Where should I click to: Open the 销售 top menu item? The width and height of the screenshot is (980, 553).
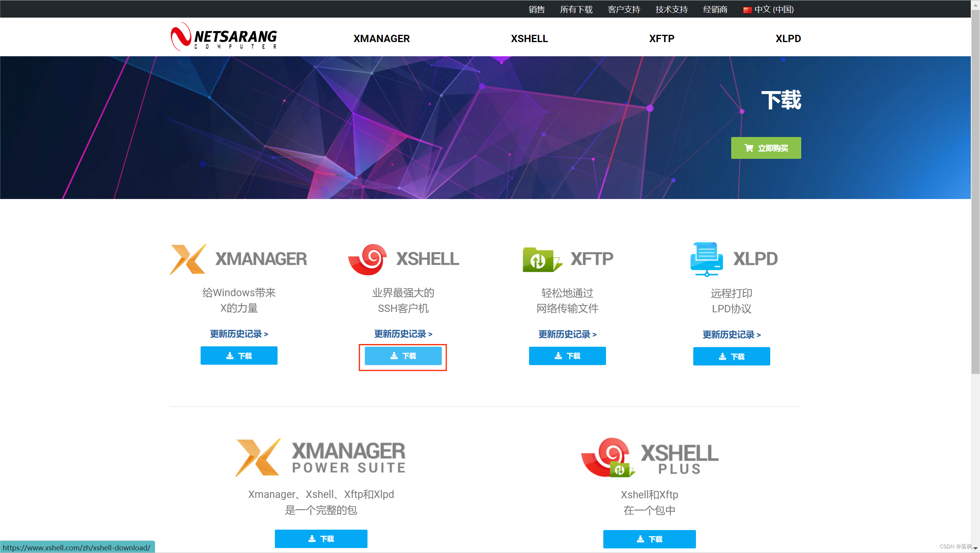click(x=537, y=9)
